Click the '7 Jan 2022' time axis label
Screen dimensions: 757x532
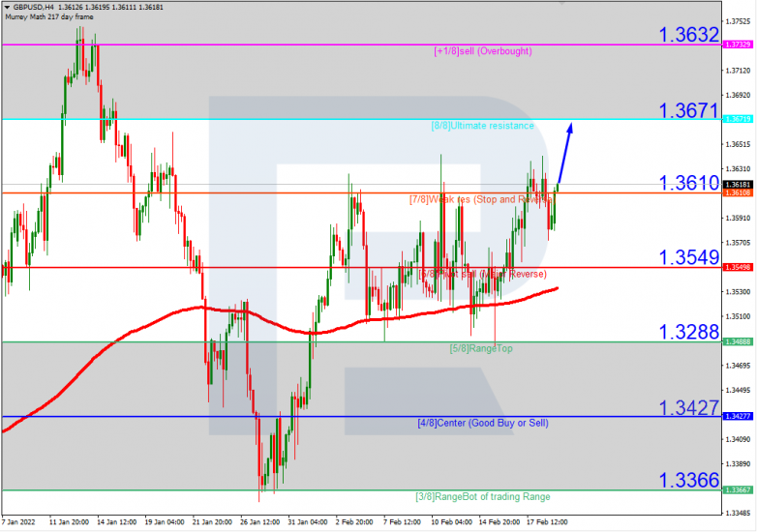[18, 522]
